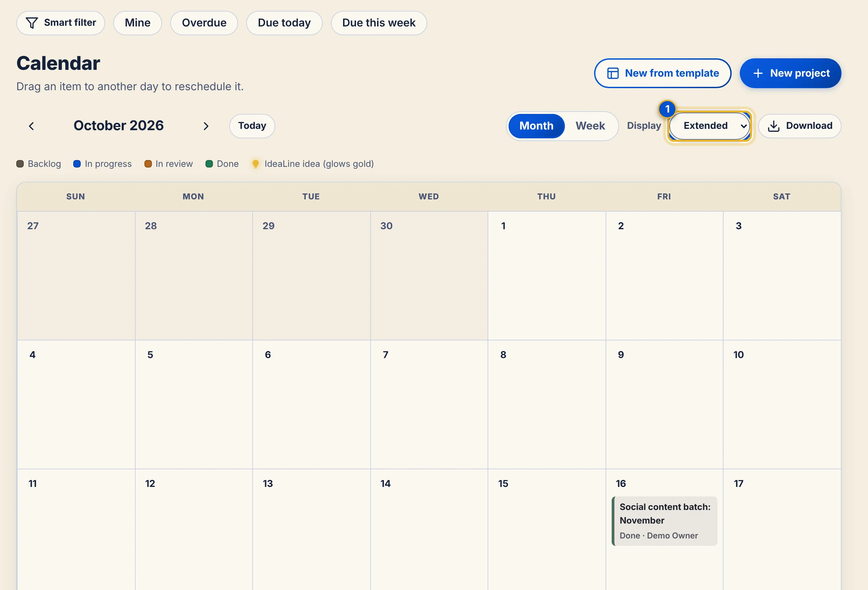Switch to Month view
The image size is (868, 590).
(536, 126)
